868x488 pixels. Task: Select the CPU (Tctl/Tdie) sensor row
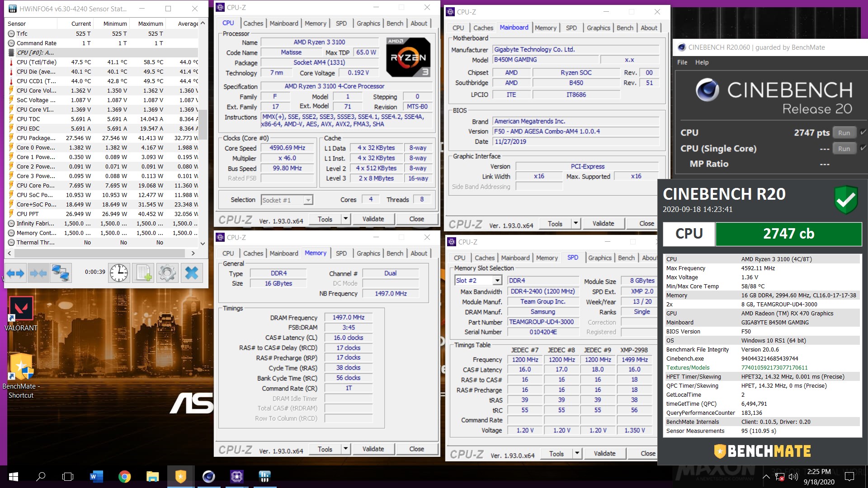point(103,62)
